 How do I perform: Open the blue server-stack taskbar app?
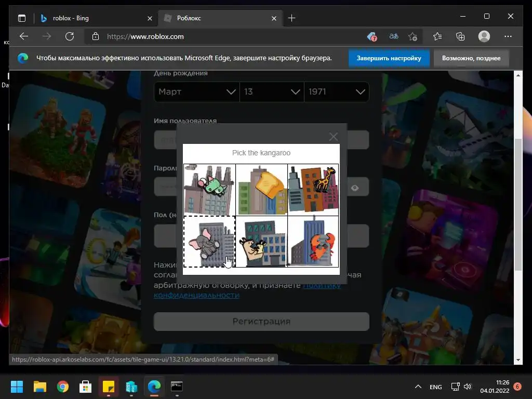[x=131, y=387]
